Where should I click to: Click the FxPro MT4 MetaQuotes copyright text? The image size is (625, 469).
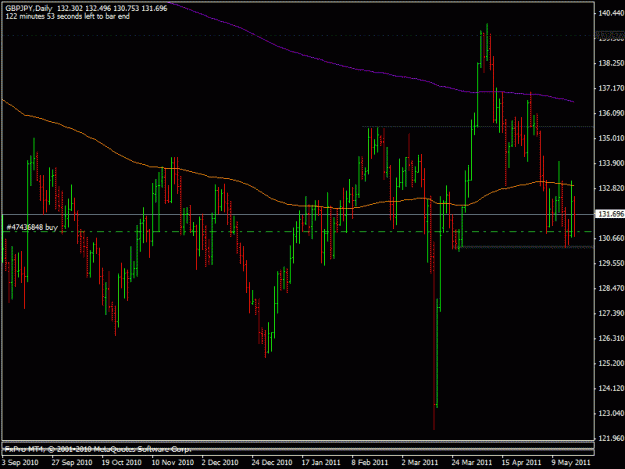coord(98,449)
